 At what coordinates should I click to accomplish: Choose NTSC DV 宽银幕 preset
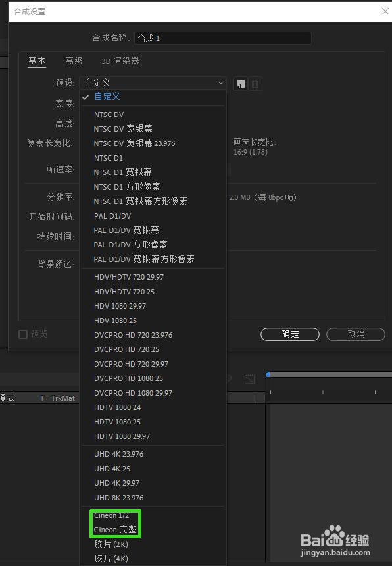[153, 129]
